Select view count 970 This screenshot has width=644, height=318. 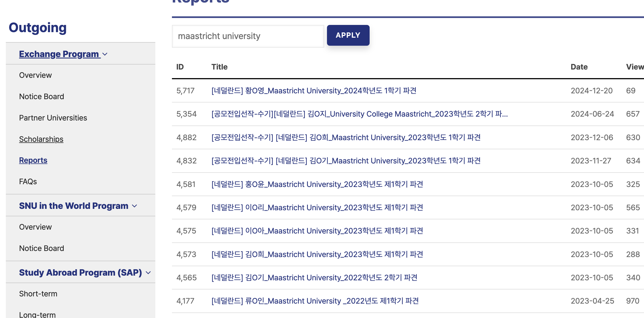pos(633,301)
